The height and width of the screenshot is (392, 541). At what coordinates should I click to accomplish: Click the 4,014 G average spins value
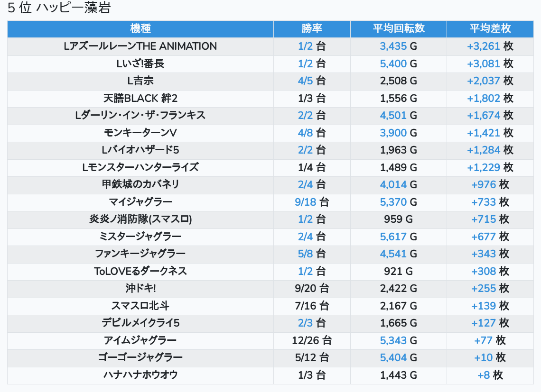399,184
